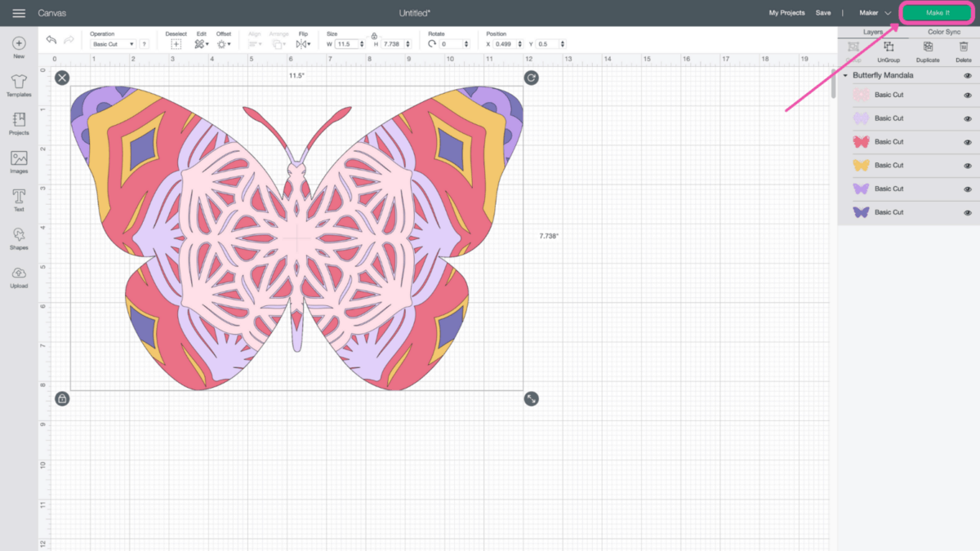Image resolution: width=980 pixels, height=551 pixels.
Task: Hide the dark indigo Basic Cut layer
Action: pyautogui.click(x=968, y=212)
